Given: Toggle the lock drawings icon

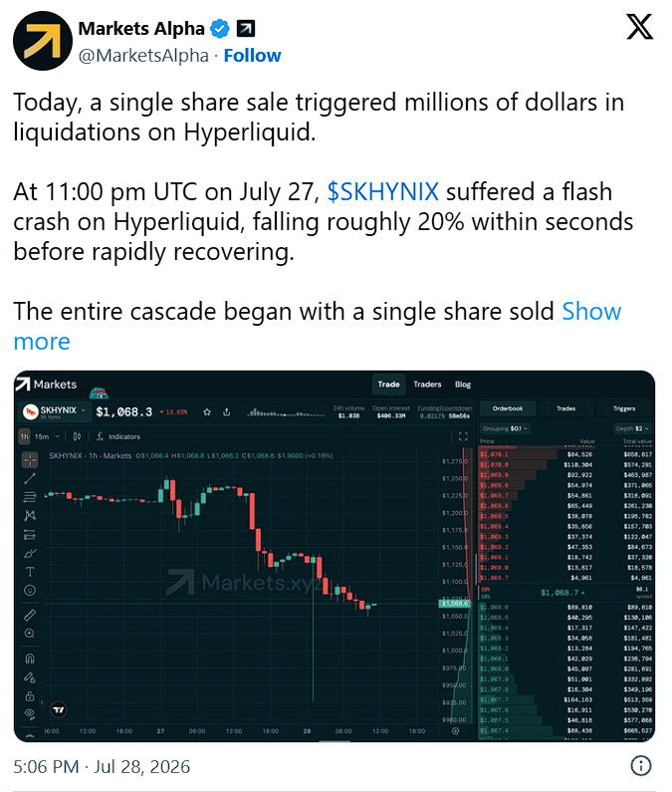Looking at the screenshot, I should click(30, 696).
